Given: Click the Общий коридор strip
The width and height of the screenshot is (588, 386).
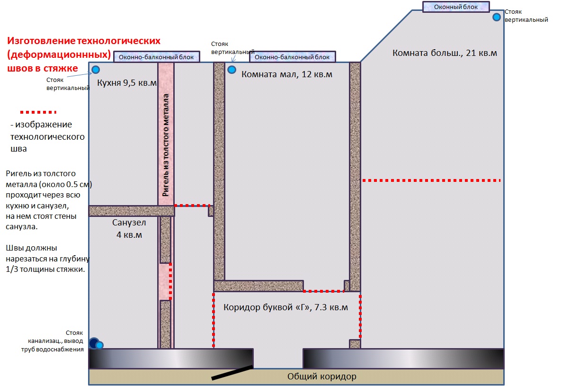Looking at the screenshot, I should click(x=296, y=377).
